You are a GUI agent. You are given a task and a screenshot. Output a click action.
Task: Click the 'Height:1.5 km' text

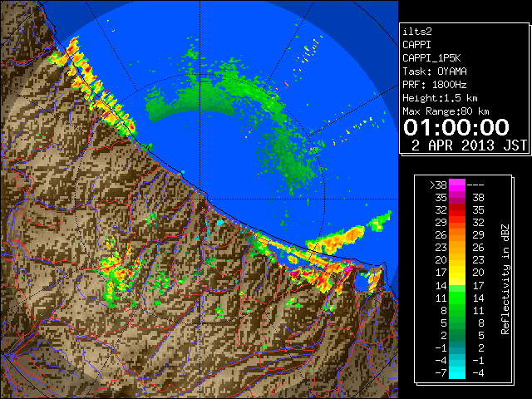440,98
